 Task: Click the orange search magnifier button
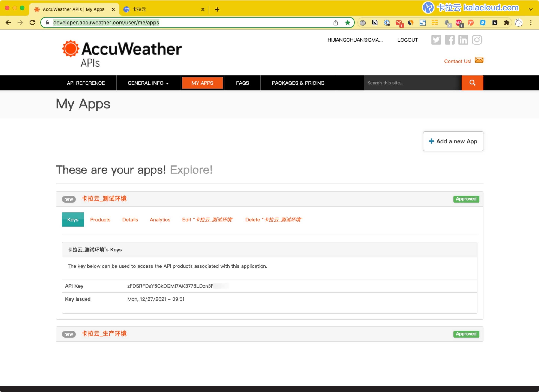pos(472,83)
